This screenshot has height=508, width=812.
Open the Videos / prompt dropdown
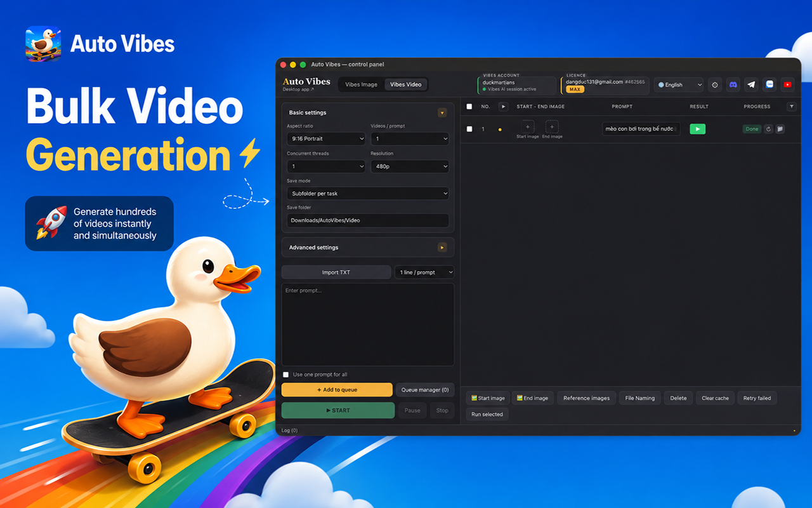[410, 138]
